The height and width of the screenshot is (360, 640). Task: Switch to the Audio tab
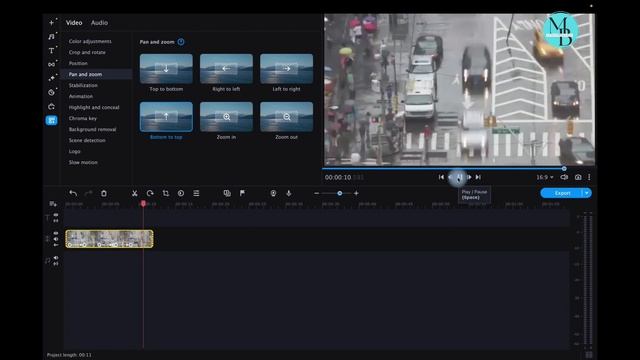coord(100,23)
